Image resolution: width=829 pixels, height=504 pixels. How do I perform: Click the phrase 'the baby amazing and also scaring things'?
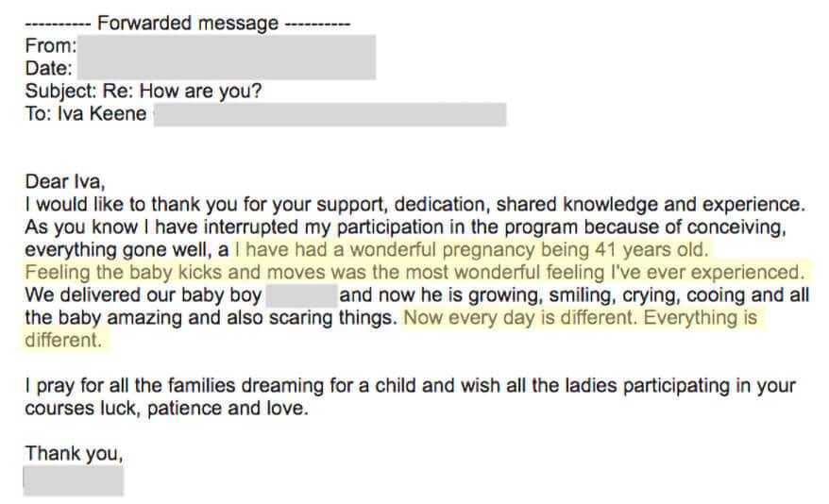[211, 318]
